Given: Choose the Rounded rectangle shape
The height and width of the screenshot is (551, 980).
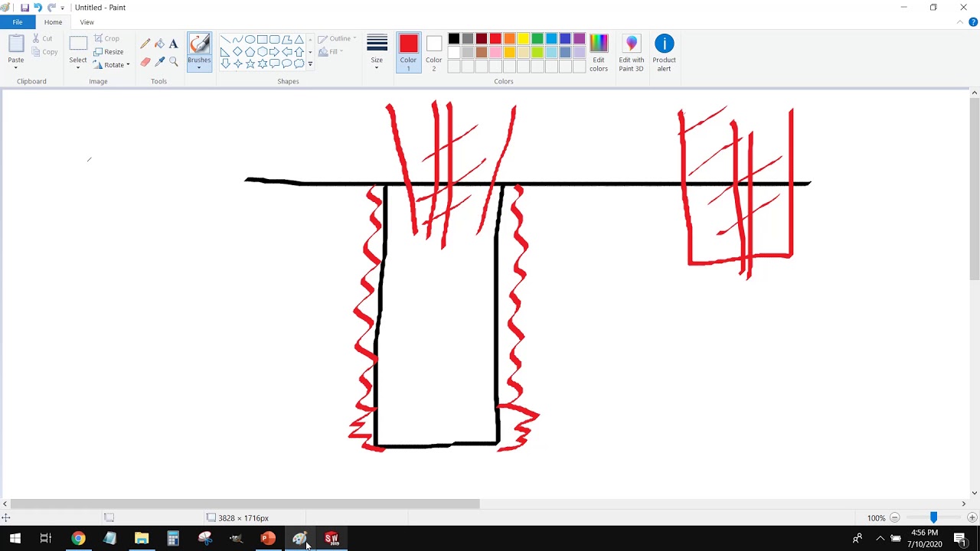Looking at the screenshot, I should [274, 40].
